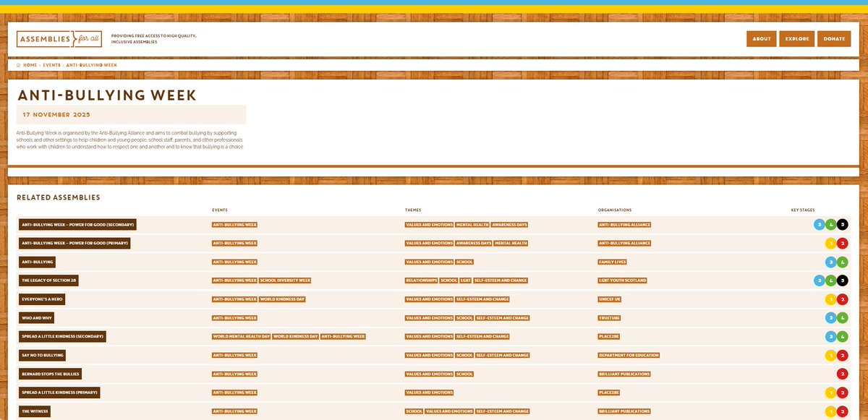Click the UNICEF UK organisation tag
The height and width of the screenshot is (420, 868).
[610, 299]
